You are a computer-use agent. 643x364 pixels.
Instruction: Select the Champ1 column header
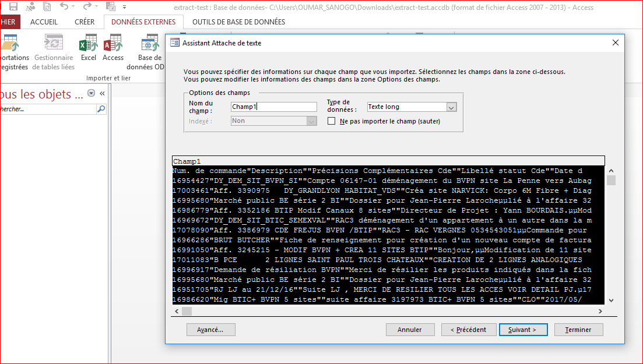pyautogui.click(x=388, y=161)
